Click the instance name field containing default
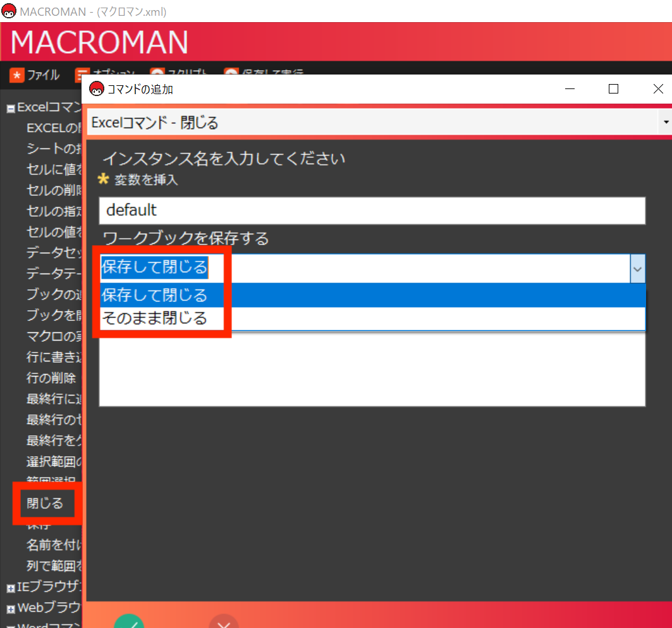The image size is (672, 628). pyautogui.click(x=372, y=210)
